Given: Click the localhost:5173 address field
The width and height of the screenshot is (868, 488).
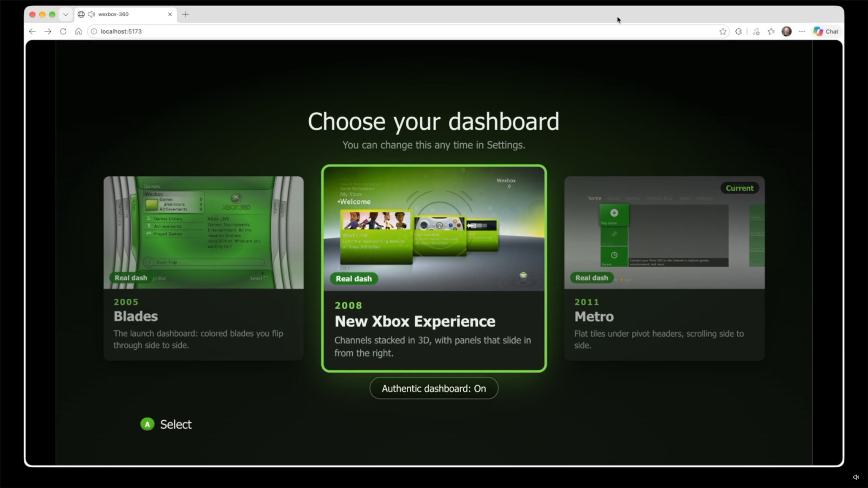Looking at the screenshot, I should (401, 31).
